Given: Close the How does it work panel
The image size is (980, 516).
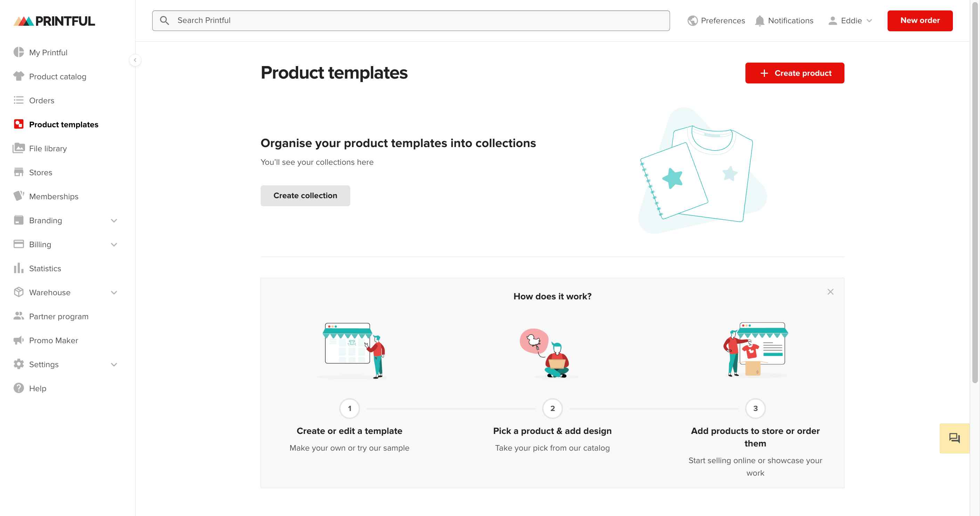Looking at the screenshot, I should [830, 291].
